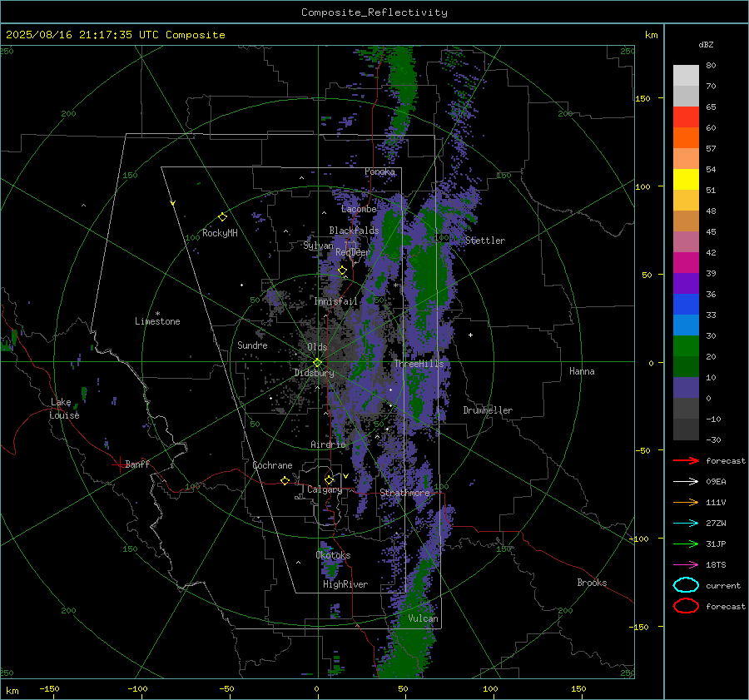Click the Innisfail town label
The image size is (749, 700).
pos(335,301)
